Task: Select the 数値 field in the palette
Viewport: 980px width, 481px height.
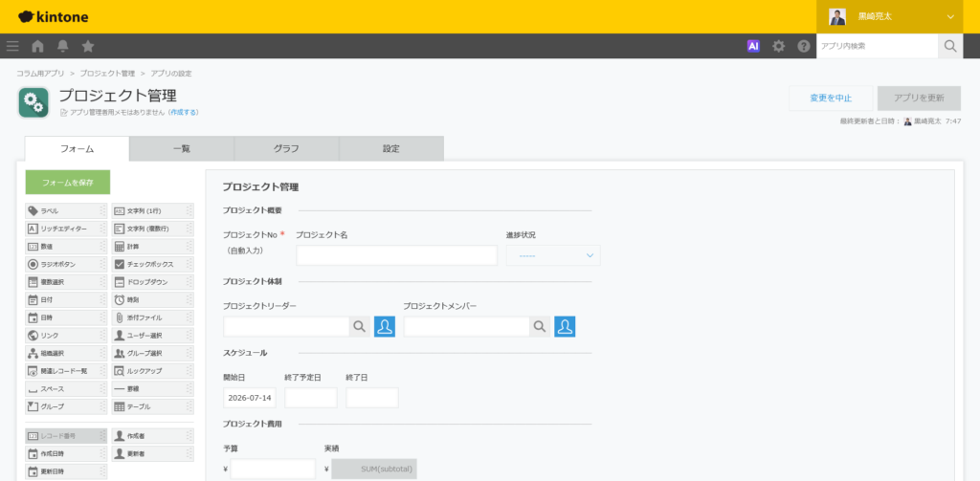Action: [66, 247]
